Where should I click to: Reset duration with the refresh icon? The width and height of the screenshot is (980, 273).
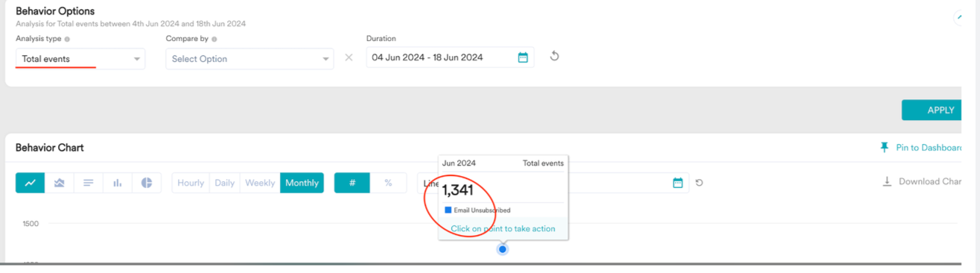point(554,57)
